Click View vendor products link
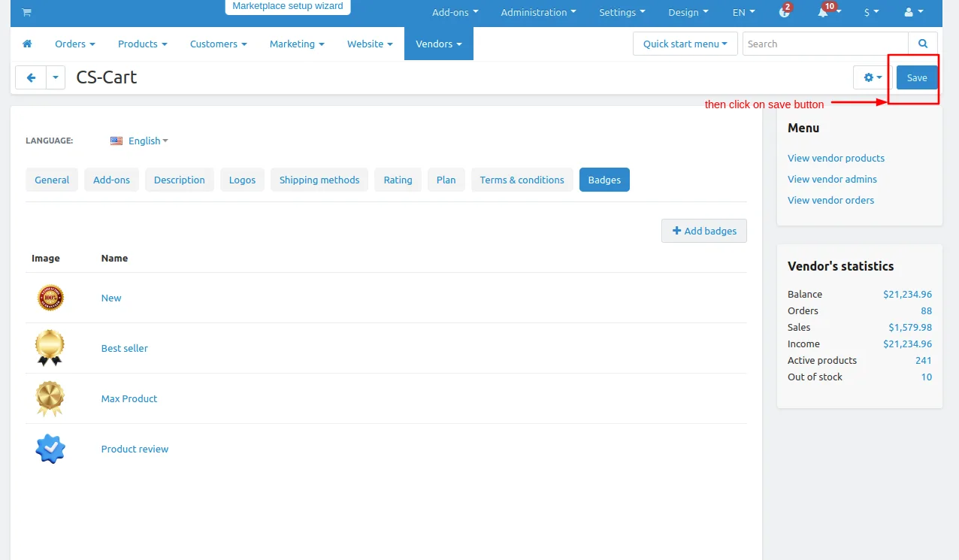This screenshot has width=959, height=560. 836,158
